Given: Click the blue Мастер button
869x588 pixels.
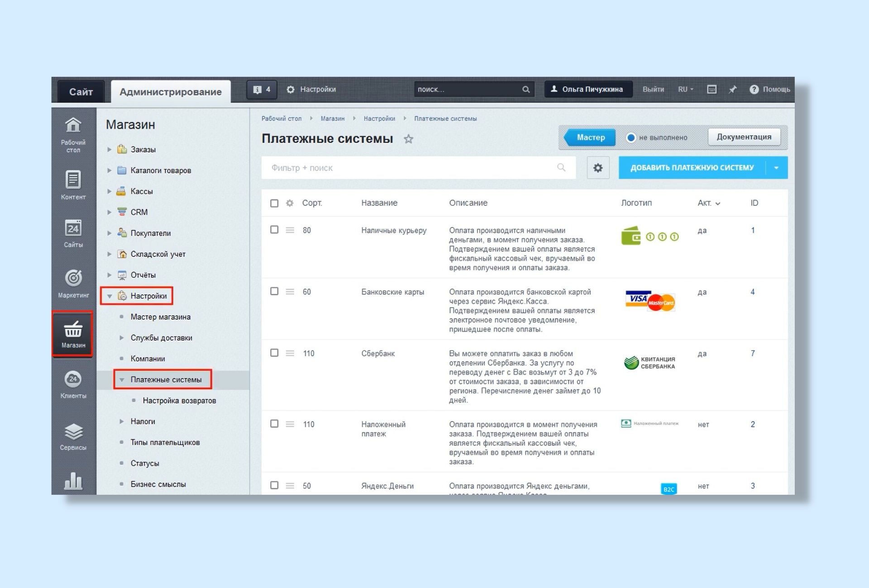Looking at the screenshot, I should pos(590,138).
